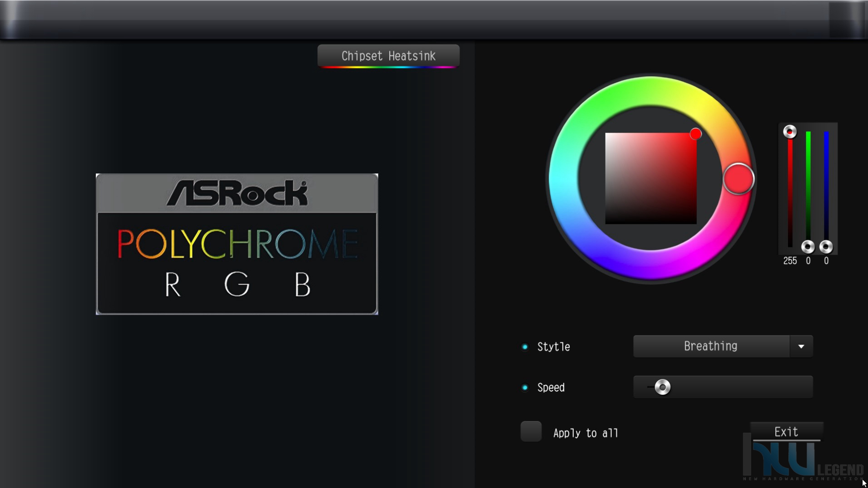Click the red value 255
The image size is (868, 488).
coord(790,261)
